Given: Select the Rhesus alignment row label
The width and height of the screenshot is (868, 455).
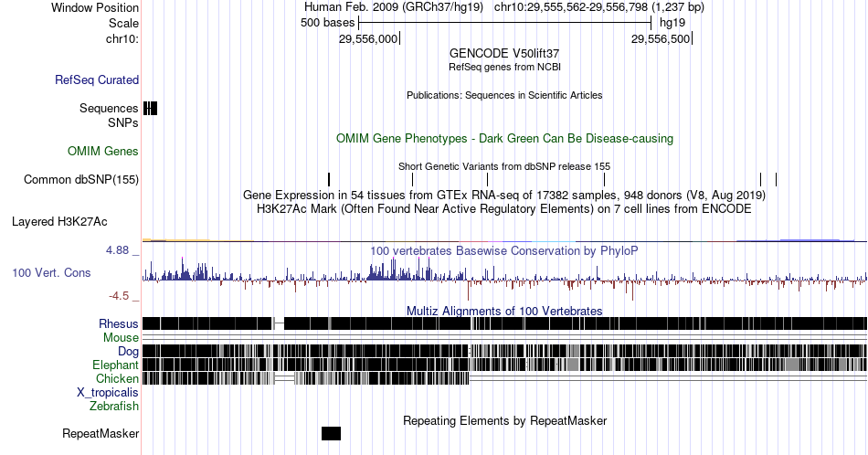Looking at the screenshot, I should click(119, 323).
